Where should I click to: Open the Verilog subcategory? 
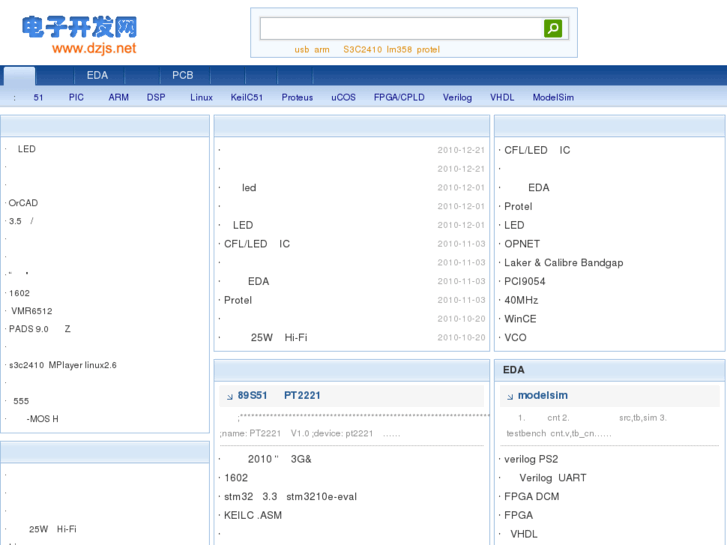457,97
